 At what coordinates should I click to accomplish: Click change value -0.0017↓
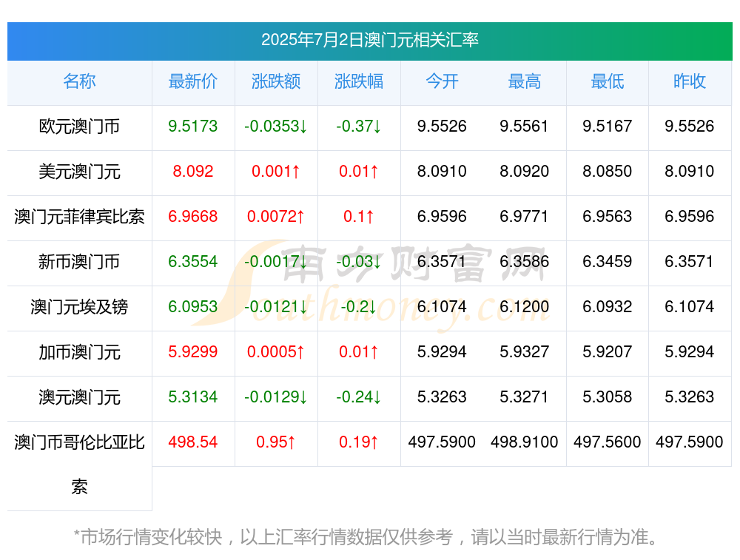(276, 261)
